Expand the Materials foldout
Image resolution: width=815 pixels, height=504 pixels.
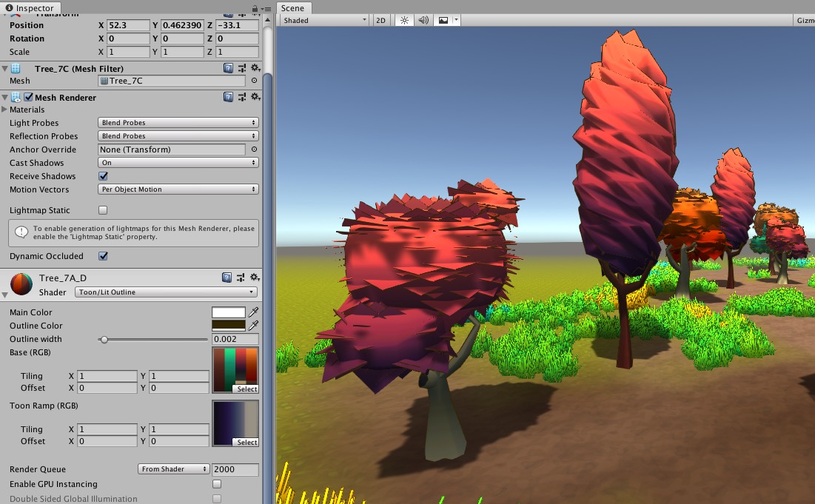4,110
